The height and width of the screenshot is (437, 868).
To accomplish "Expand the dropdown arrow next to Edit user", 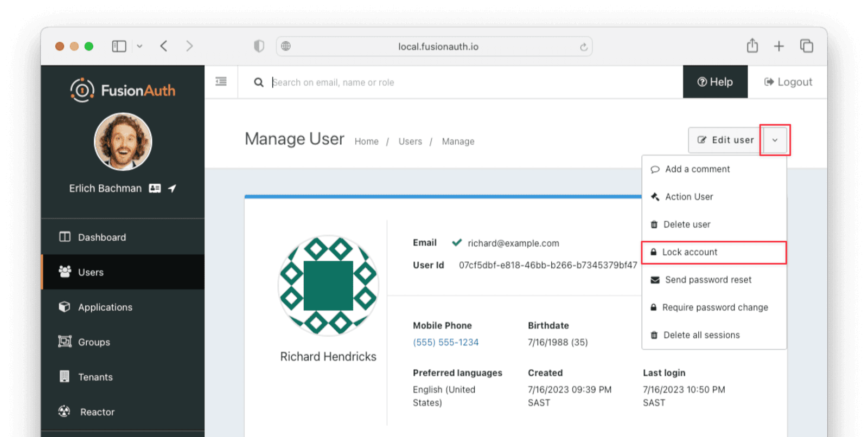I will 775,140.
